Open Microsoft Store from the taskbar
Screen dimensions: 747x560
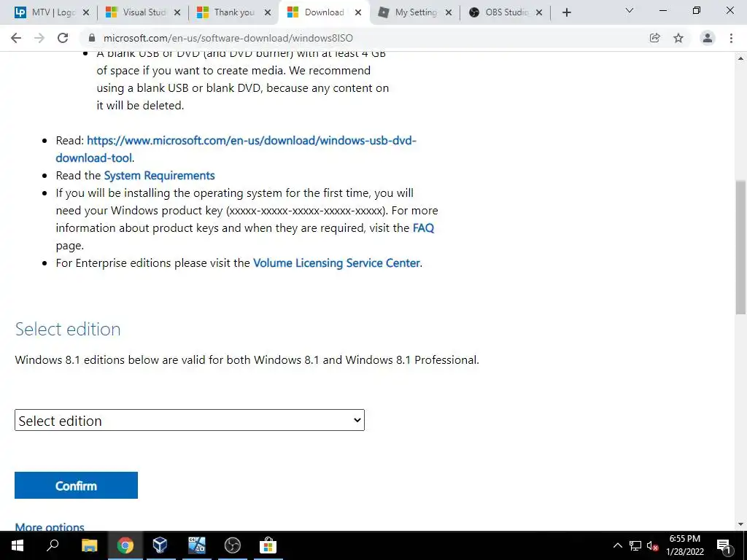pyautogui.click(x=268, y=545)
